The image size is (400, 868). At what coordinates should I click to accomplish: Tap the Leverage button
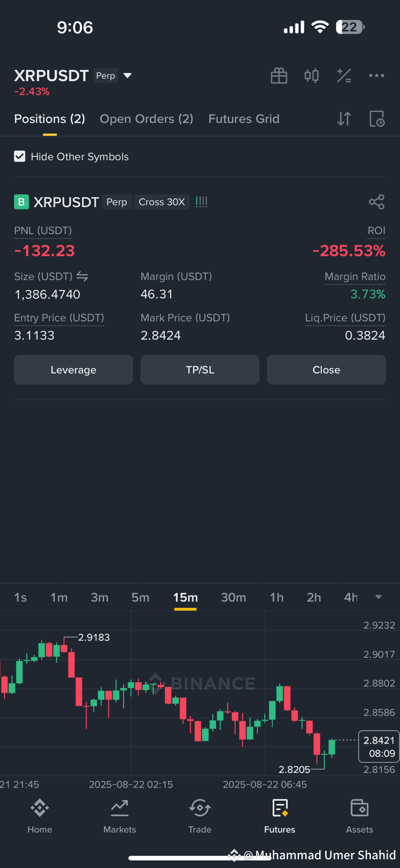pos(73,370)
